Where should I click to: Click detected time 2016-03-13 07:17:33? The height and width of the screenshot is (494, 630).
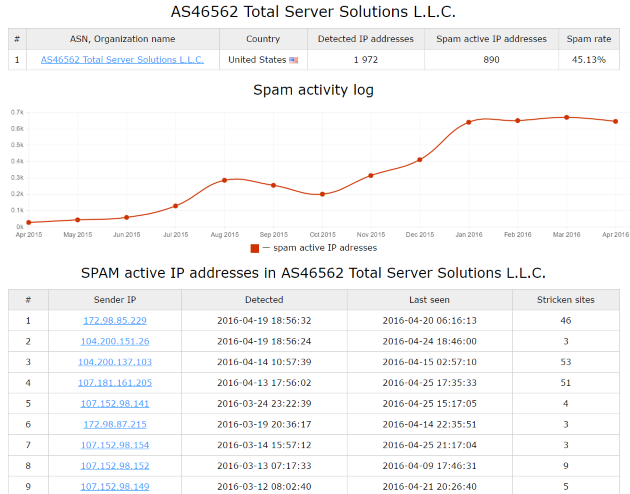click(x=264, y=466)
